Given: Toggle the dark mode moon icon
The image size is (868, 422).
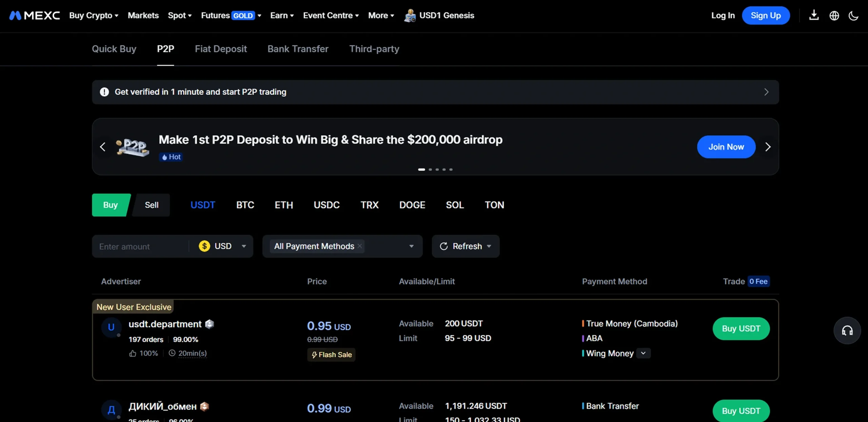Looking at the screenshot, I should pos(853,16).
